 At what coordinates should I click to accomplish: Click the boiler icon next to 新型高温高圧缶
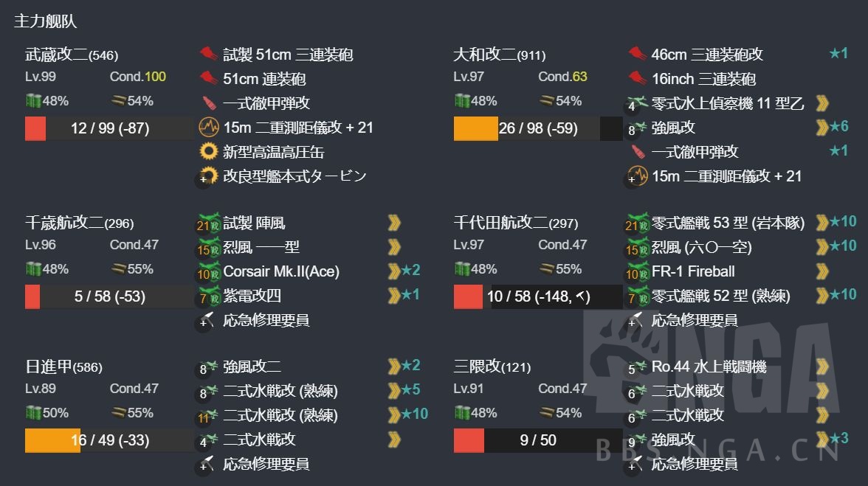(209, 152)
